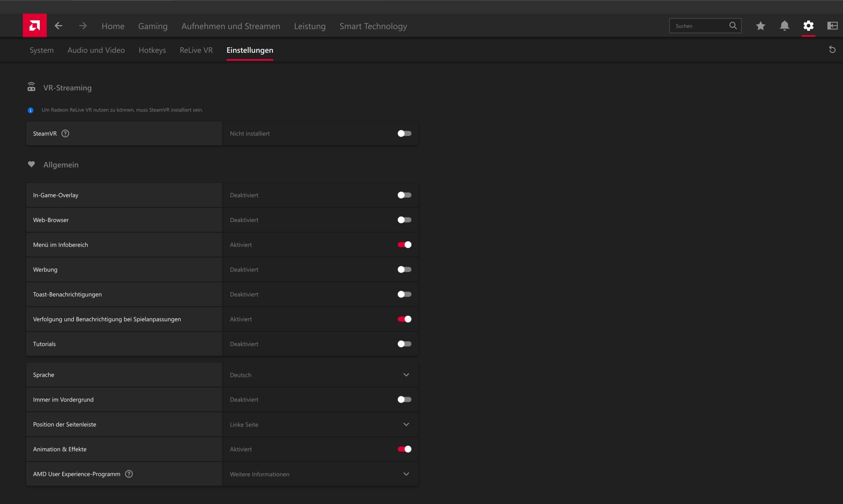This screenshot has height=504, width=843.
Task: Click the 'Um Radeon ReLive VR nutzen' note
Action: pyautogui.click(x=122, y=110)
